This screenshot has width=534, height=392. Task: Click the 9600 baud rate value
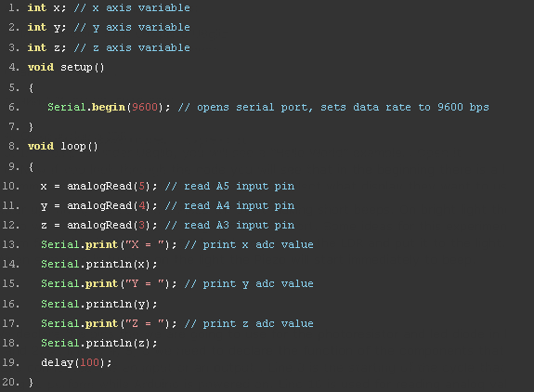pos(145,107)
